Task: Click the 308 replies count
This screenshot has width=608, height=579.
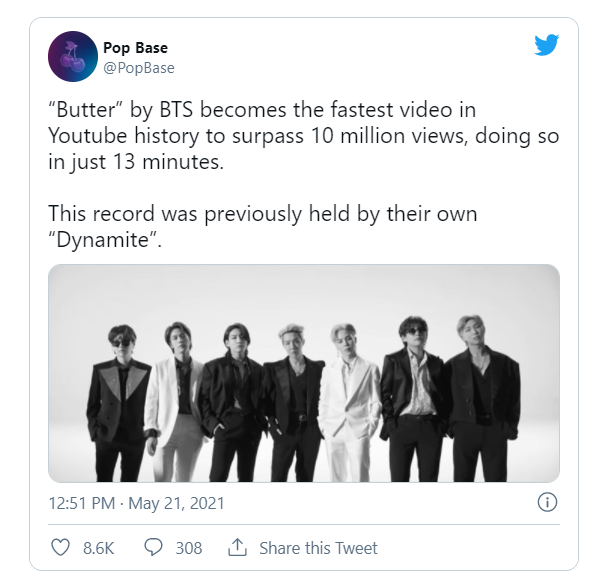Action: click(x=188, y=548)
